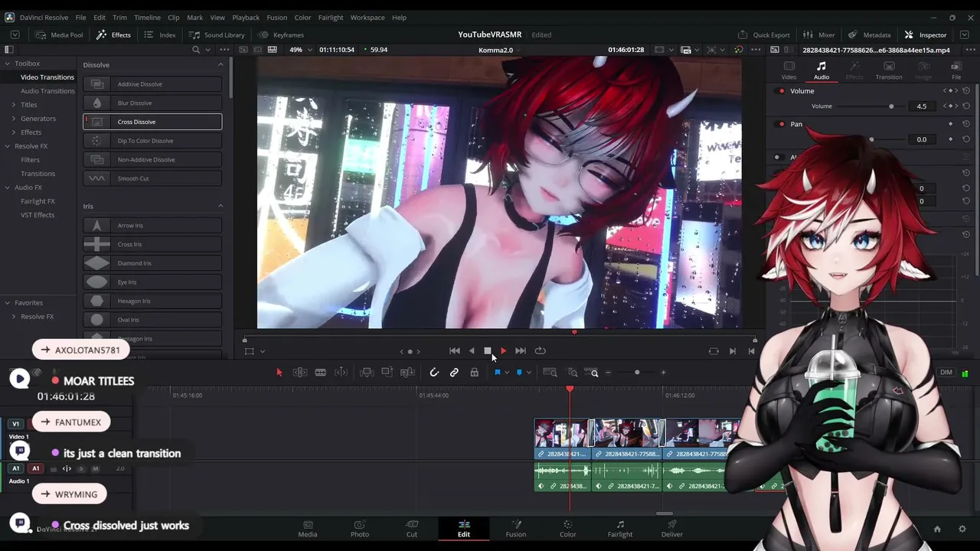The width and height of the screenshot is (980, 551).
Task: Collapse the Iris transitions group
Action: click(x=220, y=206)
